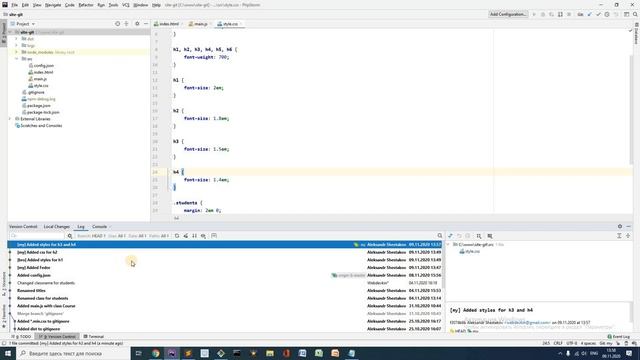
Task: Open the Project view dropdown
Action: point(22,24)
